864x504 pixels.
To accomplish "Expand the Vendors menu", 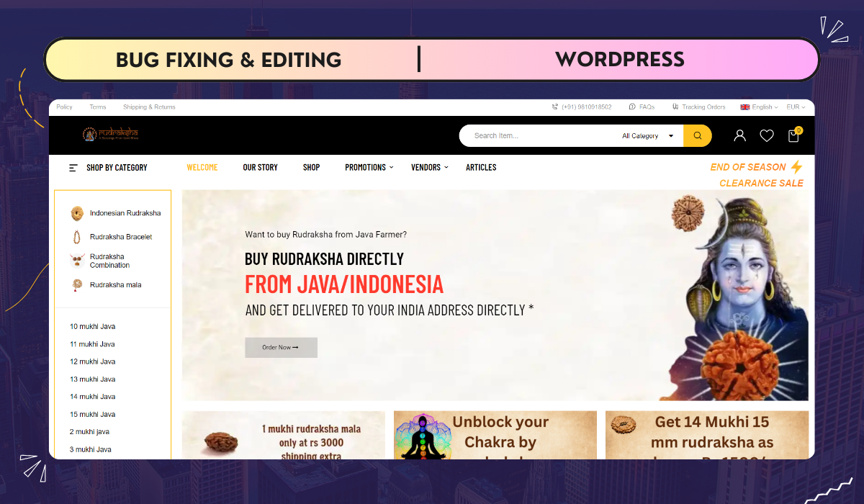I will [x=429, y=168].
